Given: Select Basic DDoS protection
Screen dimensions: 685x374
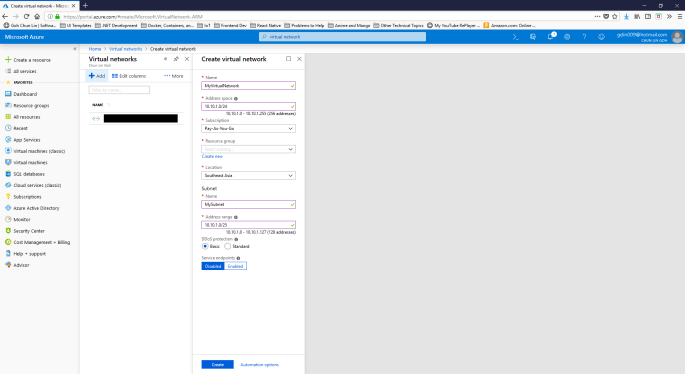Looking at the screenshot, I should pyautogui.click(x=205, y=246).
